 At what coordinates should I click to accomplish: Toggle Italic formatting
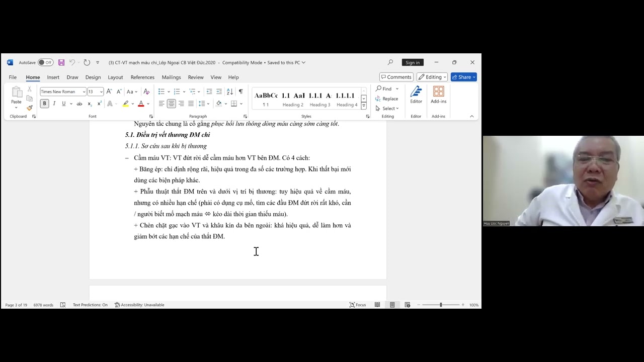coord(54,104)
